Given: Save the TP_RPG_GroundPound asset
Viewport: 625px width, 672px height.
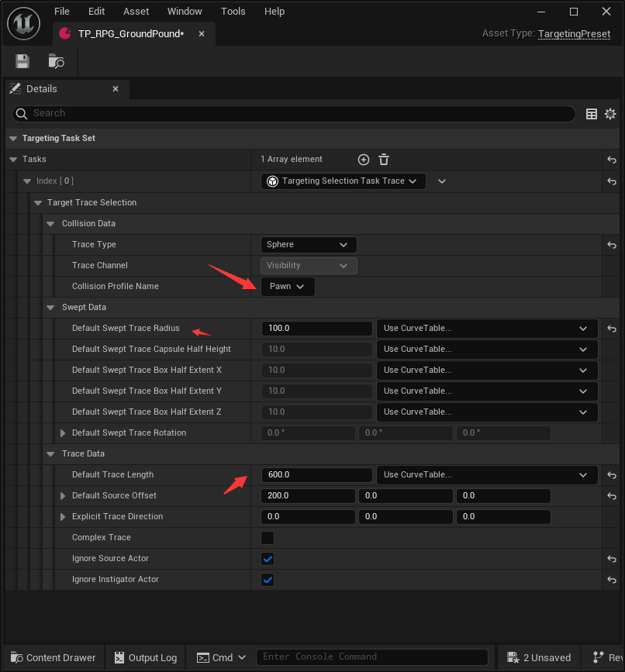Looking at the screenshot, I should 22,61.
